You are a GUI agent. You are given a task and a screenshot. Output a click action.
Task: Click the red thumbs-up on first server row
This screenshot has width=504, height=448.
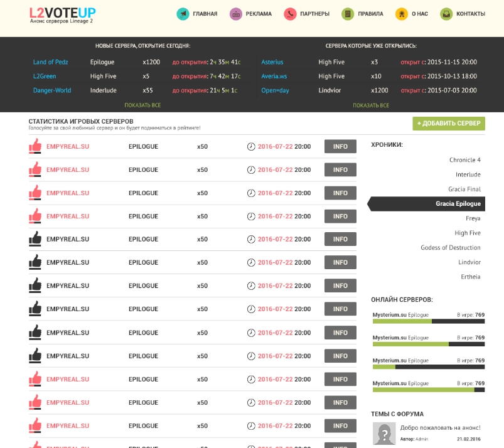[35, 146]
